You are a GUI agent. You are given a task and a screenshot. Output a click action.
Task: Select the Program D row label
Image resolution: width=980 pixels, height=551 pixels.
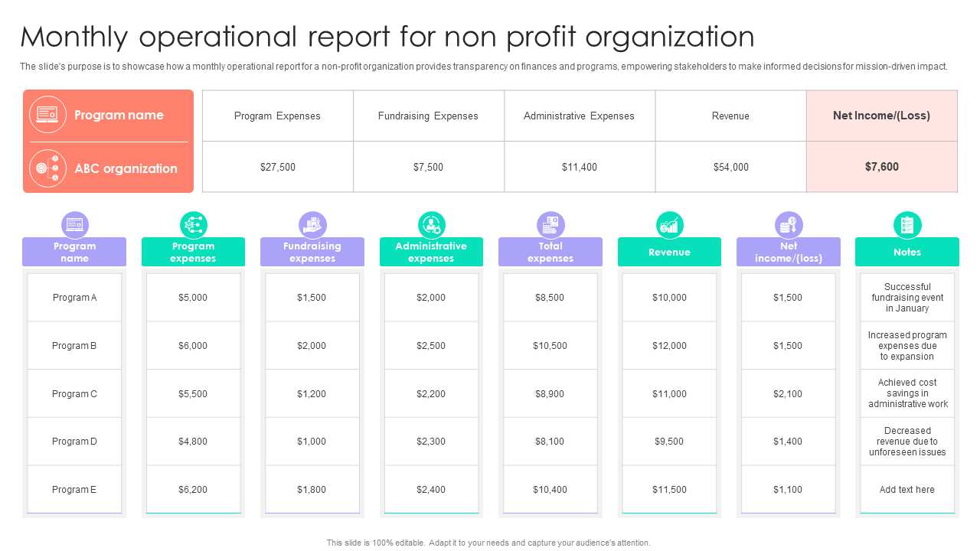pyautogui.click(x=74, y=442)
